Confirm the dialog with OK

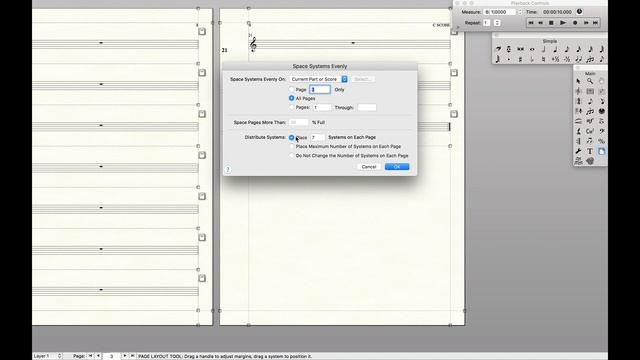[x=397, y=167]
